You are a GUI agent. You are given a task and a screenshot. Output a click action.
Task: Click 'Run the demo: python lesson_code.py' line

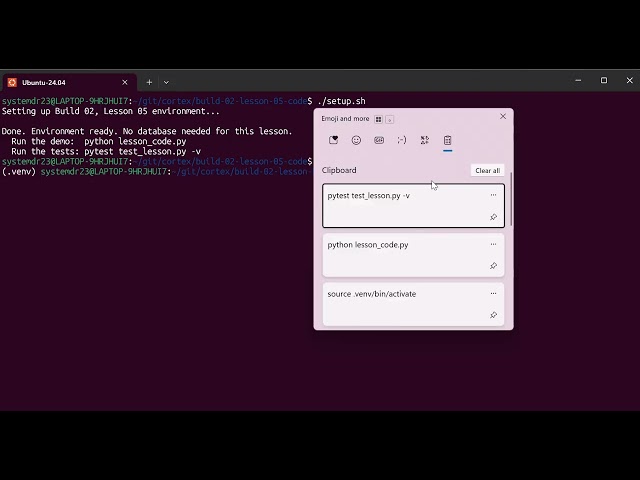(99, 142)
